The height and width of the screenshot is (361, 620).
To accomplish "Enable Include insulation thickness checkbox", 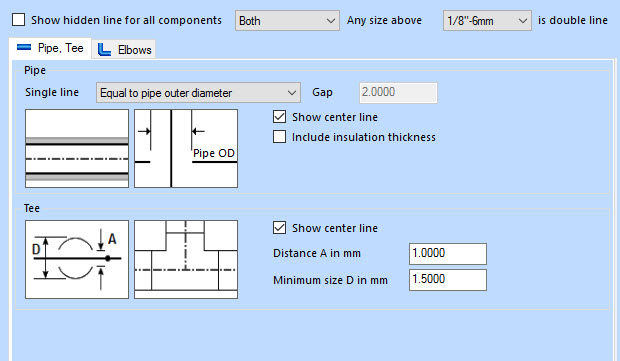I will (x=280, y=137).
